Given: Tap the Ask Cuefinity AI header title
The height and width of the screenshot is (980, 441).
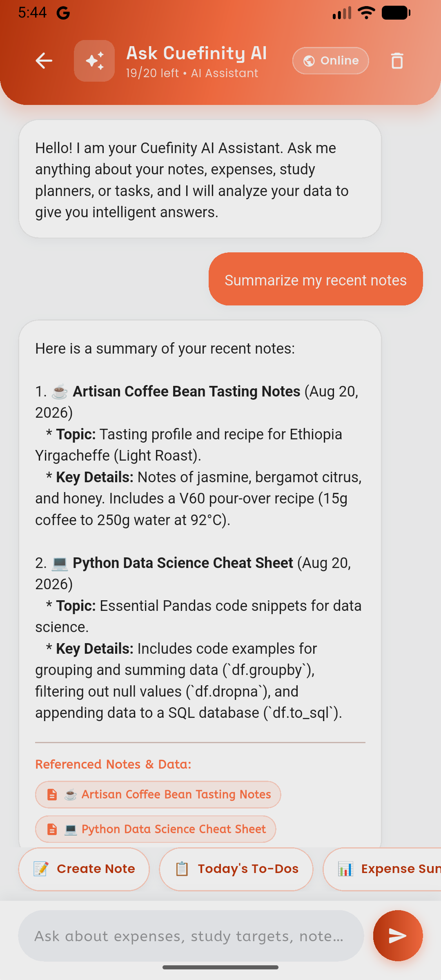Looking at the screenshot, I should pyautogui.click(x=196, y=53).
